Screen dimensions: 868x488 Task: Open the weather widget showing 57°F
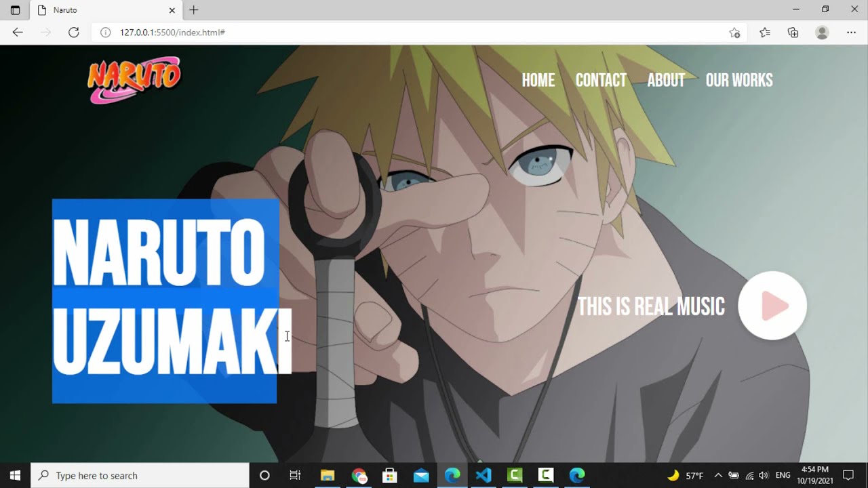click(x=685, y=475)
